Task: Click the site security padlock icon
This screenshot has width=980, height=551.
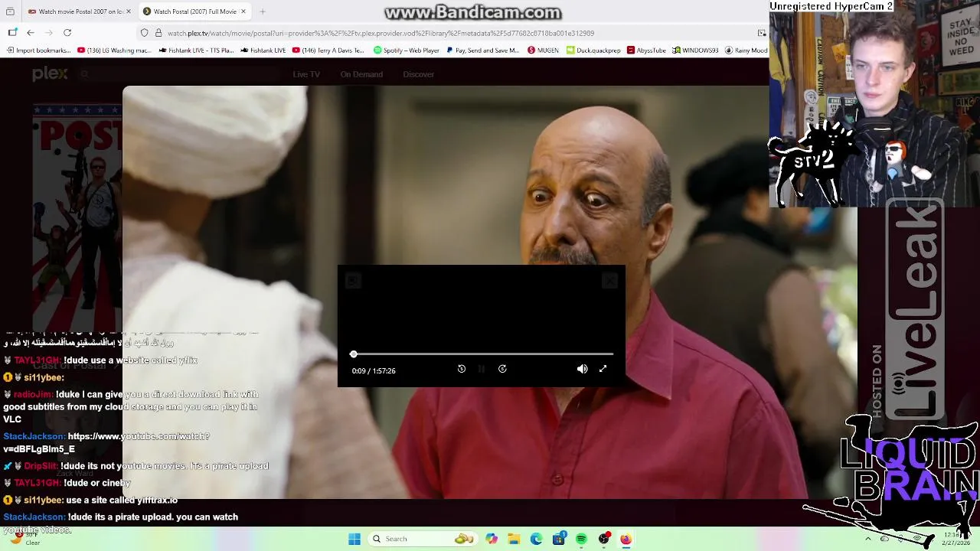Action: pos(158,33)
